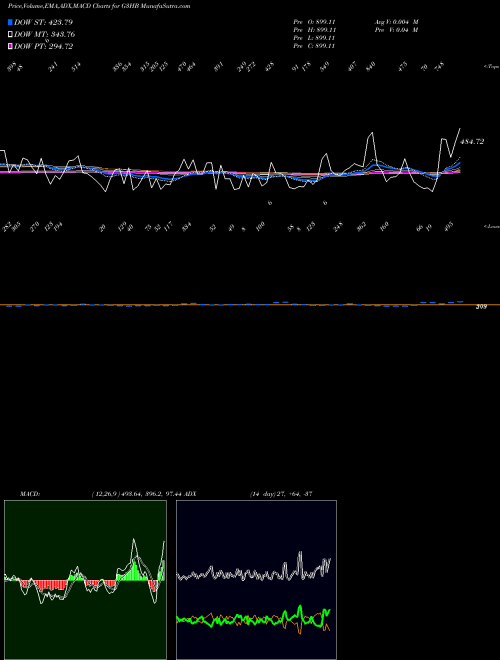Click the 'Pre V: 0.04 M' volume text
The width and height of the screenshot is (500, 660).
pyautogui.click(x=396, y=30)
